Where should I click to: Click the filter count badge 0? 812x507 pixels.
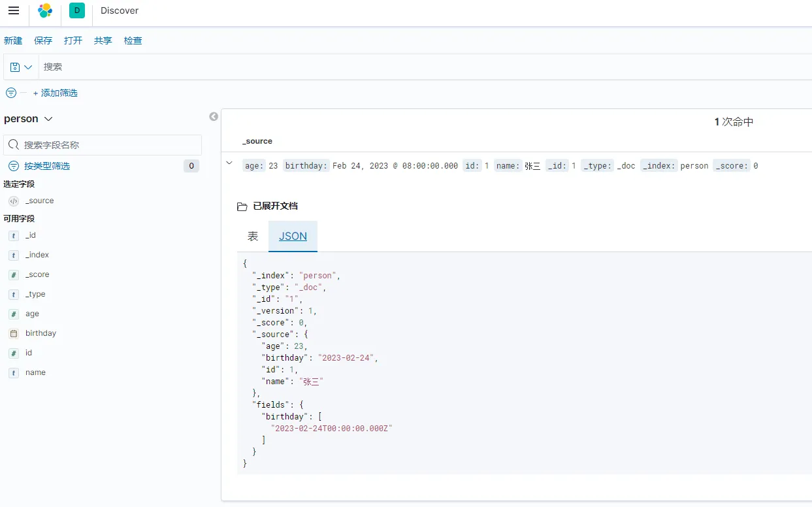191,166
